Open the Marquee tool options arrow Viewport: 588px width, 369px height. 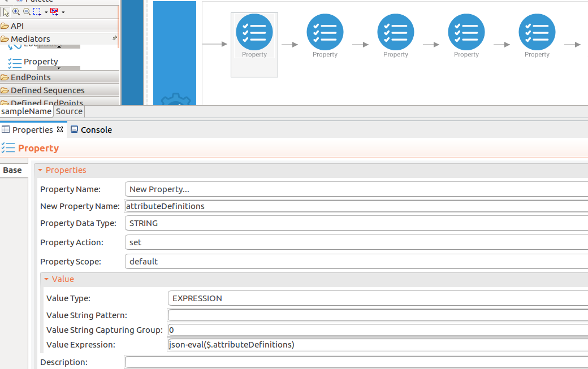tap(46, 12)
